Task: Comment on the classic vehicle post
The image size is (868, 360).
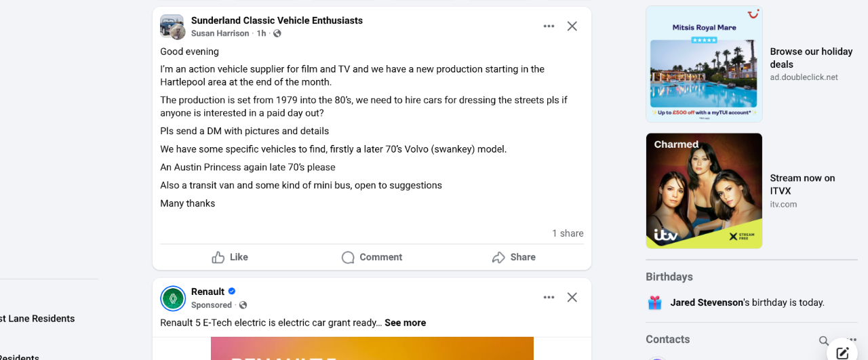Action: coord(372,257)
